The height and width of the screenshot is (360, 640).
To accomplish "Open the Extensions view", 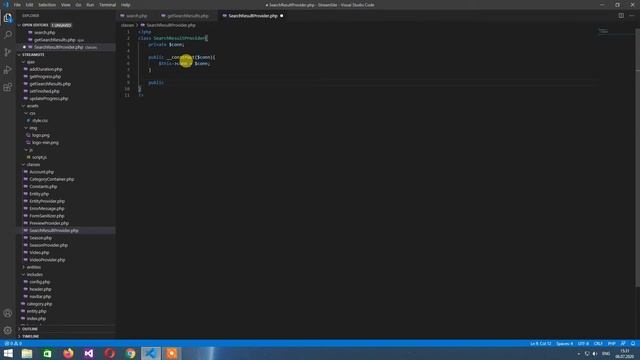I will coord(8,87).
